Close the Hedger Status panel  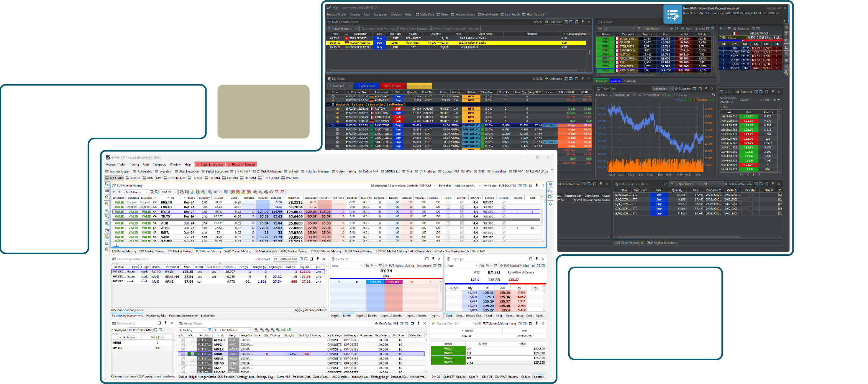tap(425, 323)
